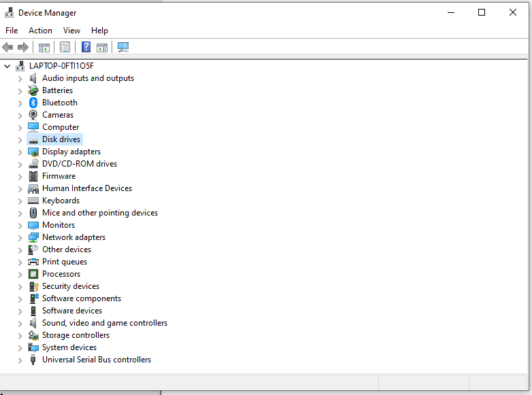Viewport: 532px width, 395px height.
Task: Expand the Display adapters chevron
Action: pyautogui.click(x=20, y=152)
